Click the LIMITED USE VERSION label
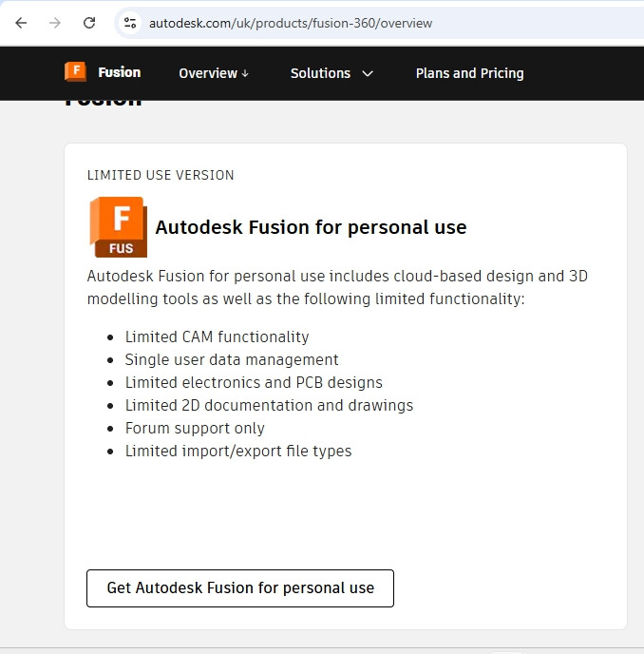Screen dimensions: 644x654 (161, 175)
